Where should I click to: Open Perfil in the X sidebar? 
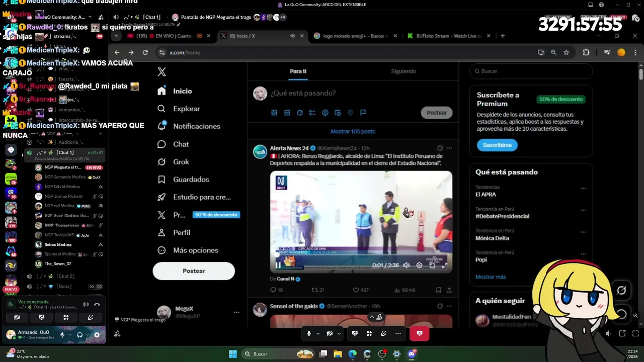[174, 232]
